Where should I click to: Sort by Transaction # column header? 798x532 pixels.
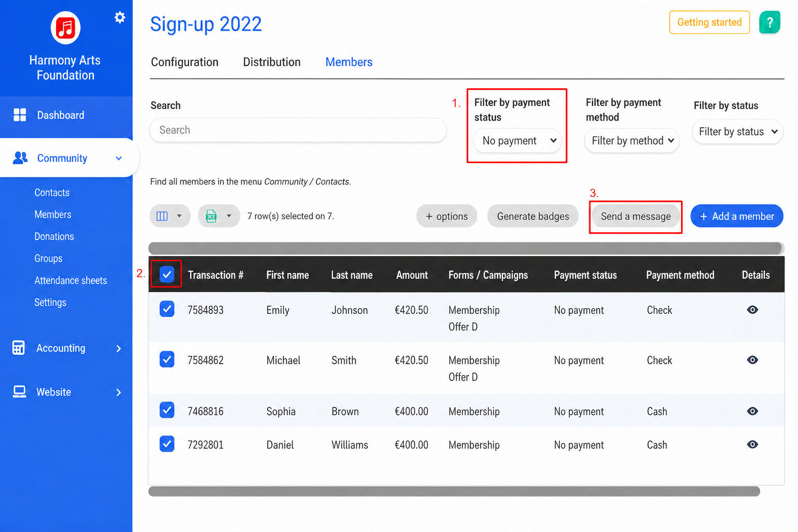(x=216, y=275)
